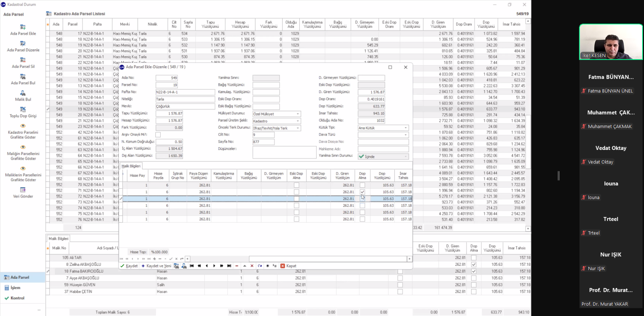Choose the Ada Parsel Sil sidebar tool

pyautogui.click(x=23, y=63)
